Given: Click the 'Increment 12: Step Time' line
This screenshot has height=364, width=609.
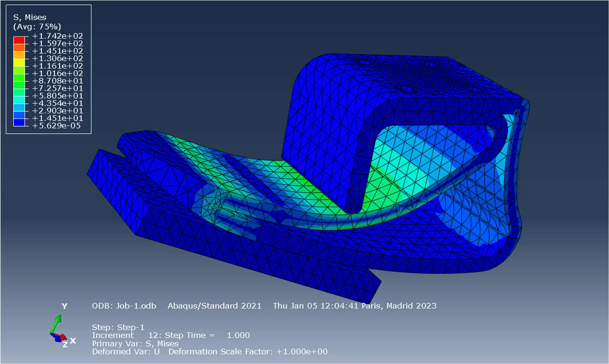Looking at the screenshot, I should pyautogui.click(x=171, y=335).
